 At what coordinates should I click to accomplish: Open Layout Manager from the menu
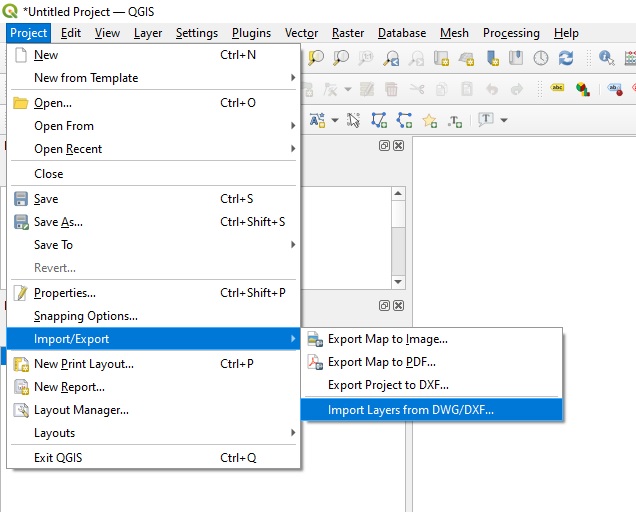click(81, 410)
